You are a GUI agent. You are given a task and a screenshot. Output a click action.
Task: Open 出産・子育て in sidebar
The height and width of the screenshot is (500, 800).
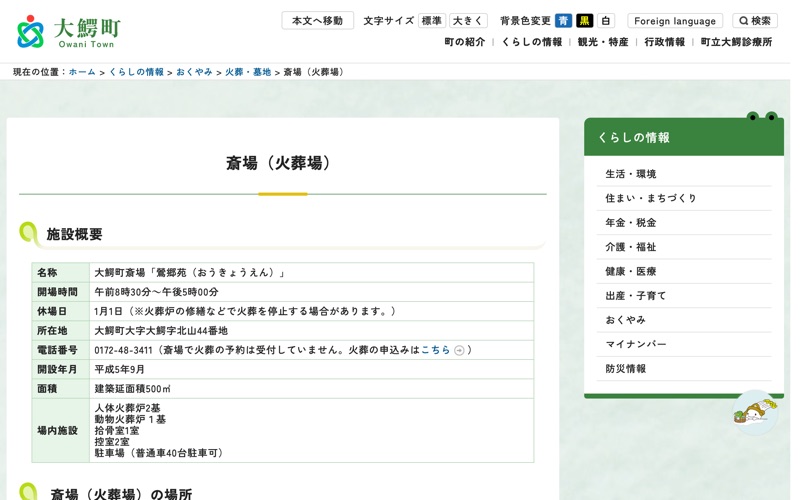coord(684,296)
